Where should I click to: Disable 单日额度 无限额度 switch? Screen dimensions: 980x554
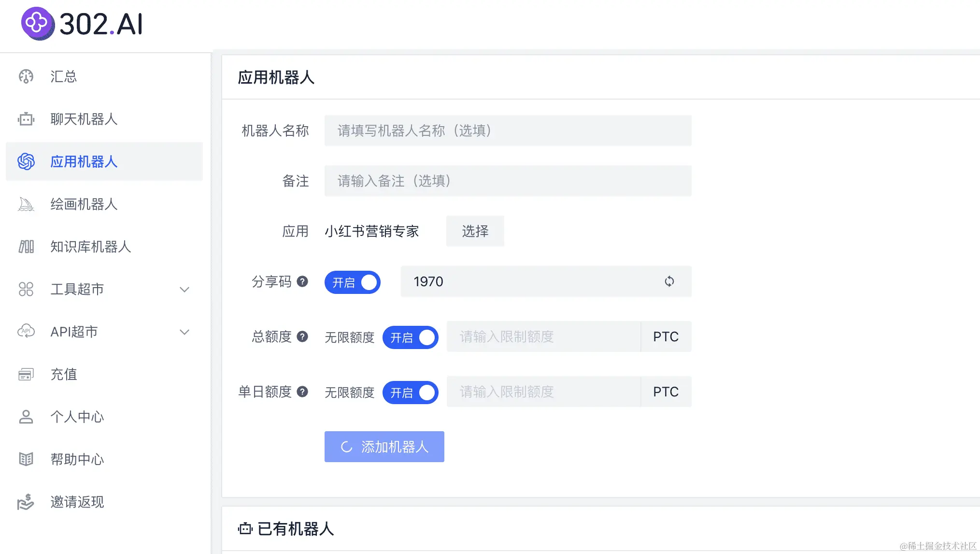click(411, 393)
